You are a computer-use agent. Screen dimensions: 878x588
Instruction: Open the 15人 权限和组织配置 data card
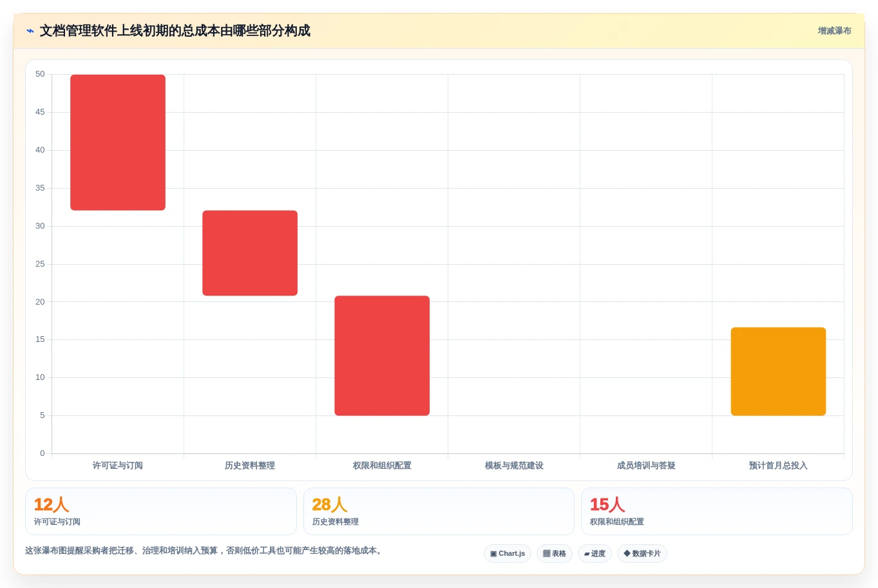pyautogui.click(x=717, y=511)
